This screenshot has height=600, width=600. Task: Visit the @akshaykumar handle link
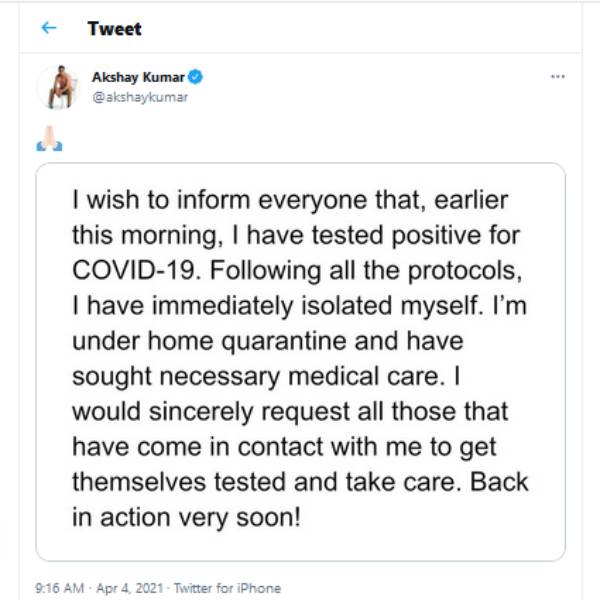[x=140, y=97]
